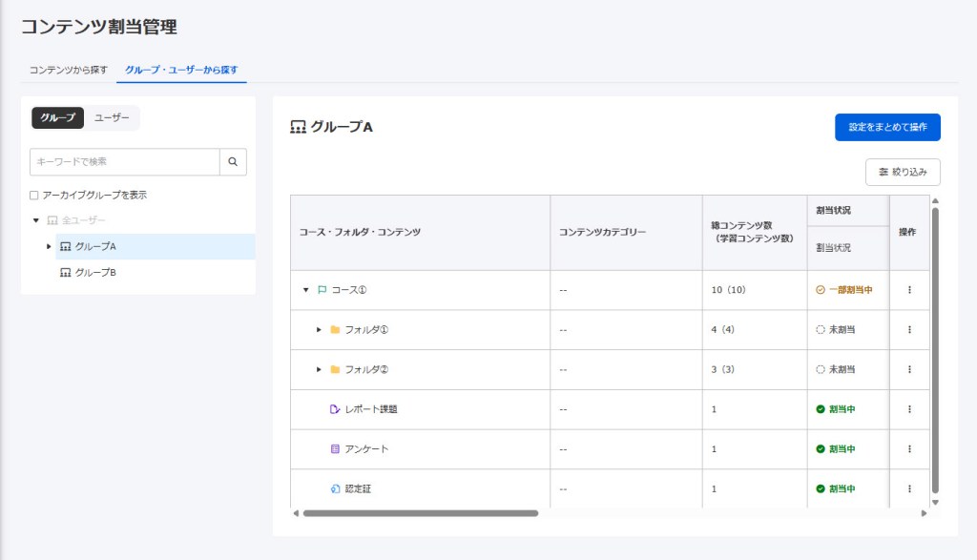Image resolution: width=977 pixels, height=560 pixels.
Task: Open the kebab menu for アンケート row
Action: pyautogui.click(x=909, y=449)
